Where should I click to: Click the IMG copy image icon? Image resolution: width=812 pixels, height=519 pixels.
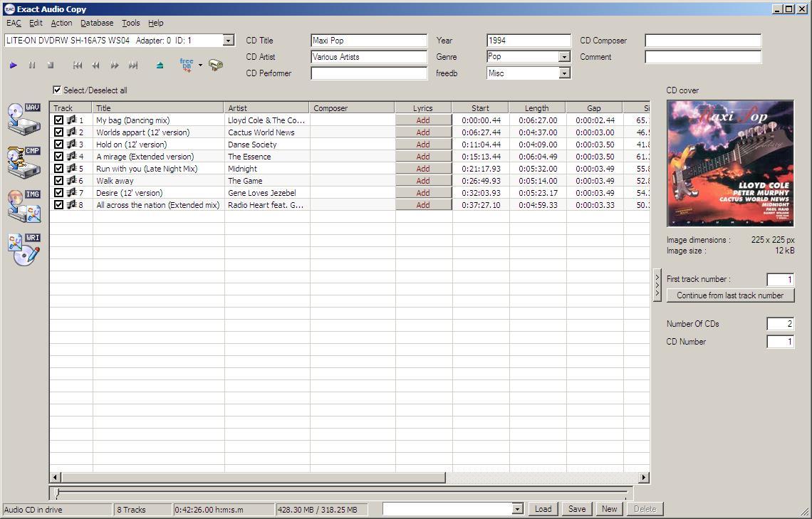[24, 206]
